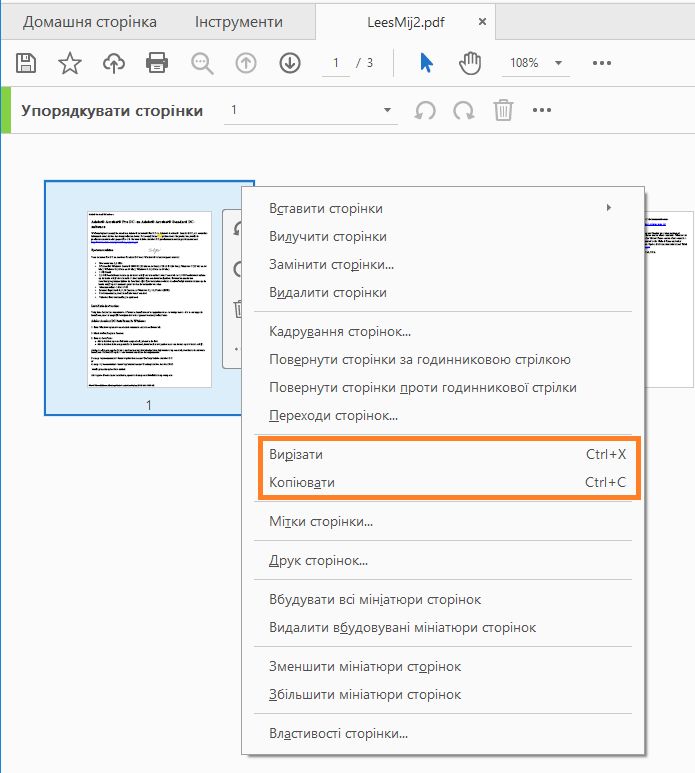
Task: Close the LeesMij2.pdf tab
Action: 483,21
